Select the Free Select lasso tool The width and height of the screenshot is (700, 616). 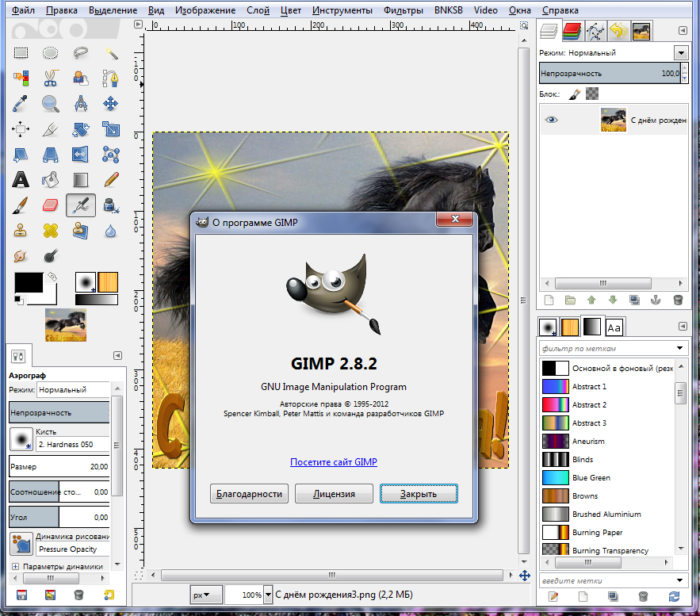click(x=80, y=53)
